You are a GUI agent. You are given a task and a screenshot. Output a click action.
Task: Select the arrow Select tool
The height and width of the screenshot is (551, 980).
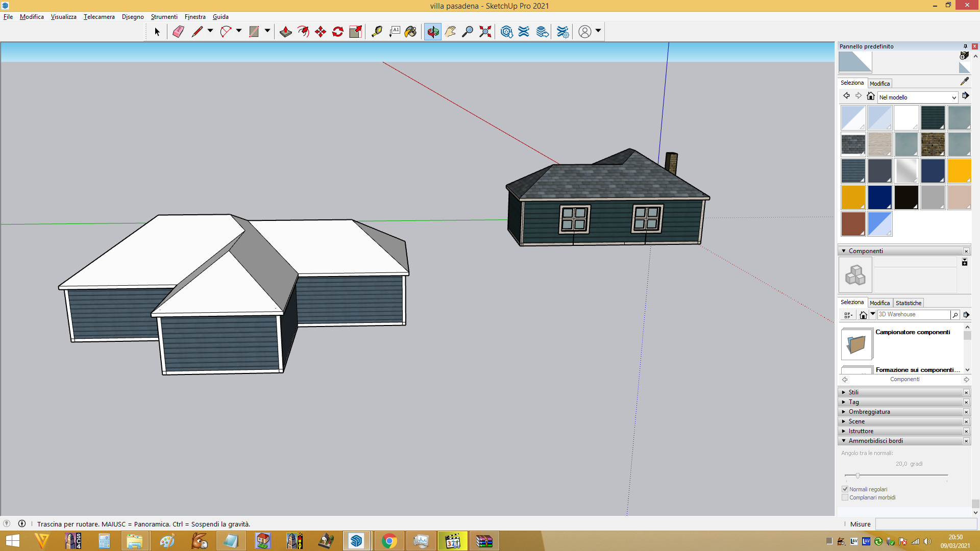(x=157, y=32)
